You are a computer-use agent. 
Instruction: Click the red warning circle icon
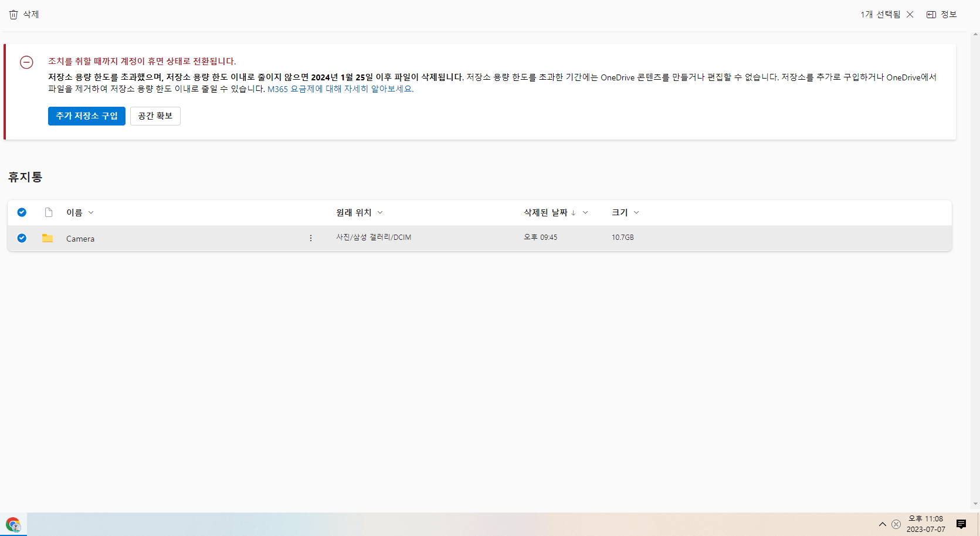click(x=26, y=62)
